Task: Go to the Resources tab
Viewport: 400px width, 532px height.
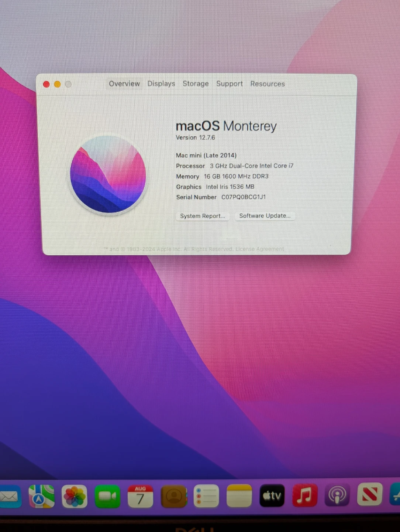Action: pos(268,84)
